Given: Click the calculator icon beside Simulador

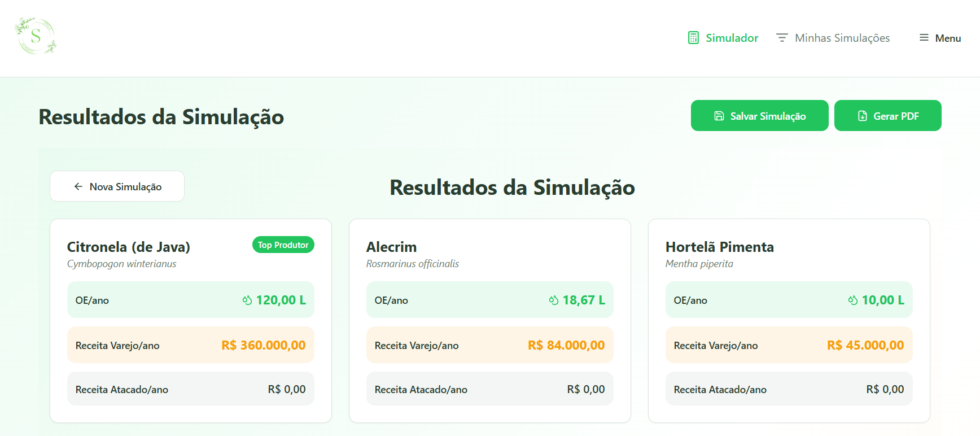Looking at the screenshot, I should (693, 37).
